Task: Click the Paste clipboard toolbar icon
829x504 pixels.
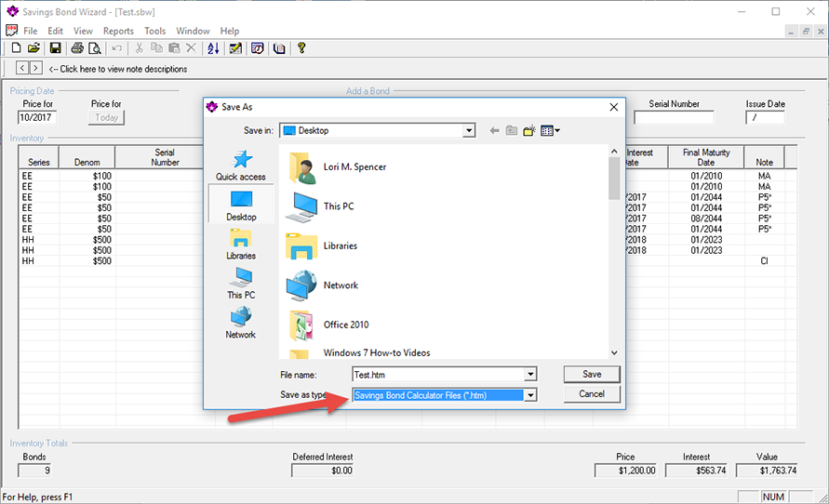Action: pos(174,48)
